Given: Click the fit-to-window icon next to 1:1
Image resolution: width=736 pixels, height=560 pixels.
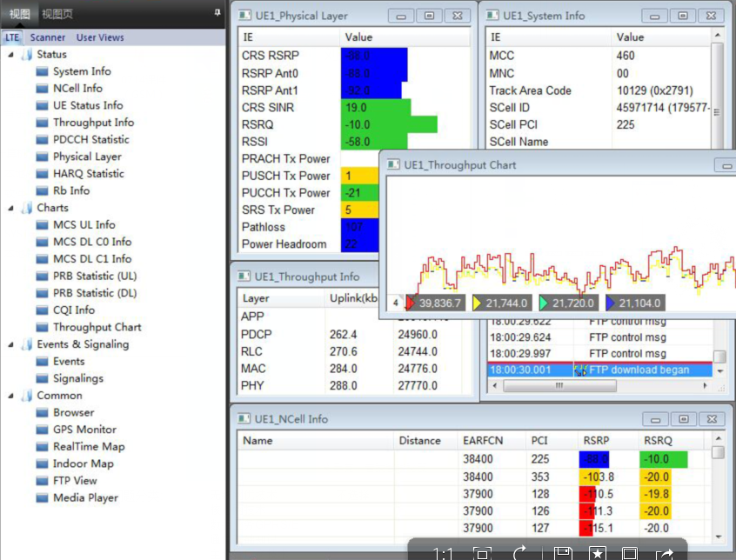Looking at the screenshot, I should click(482, 554).
